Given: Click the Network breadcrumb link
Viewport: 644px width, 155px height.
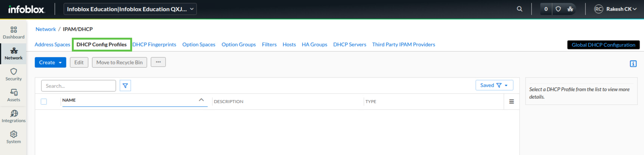Looking at the screenshot, I should pos(46,29).
